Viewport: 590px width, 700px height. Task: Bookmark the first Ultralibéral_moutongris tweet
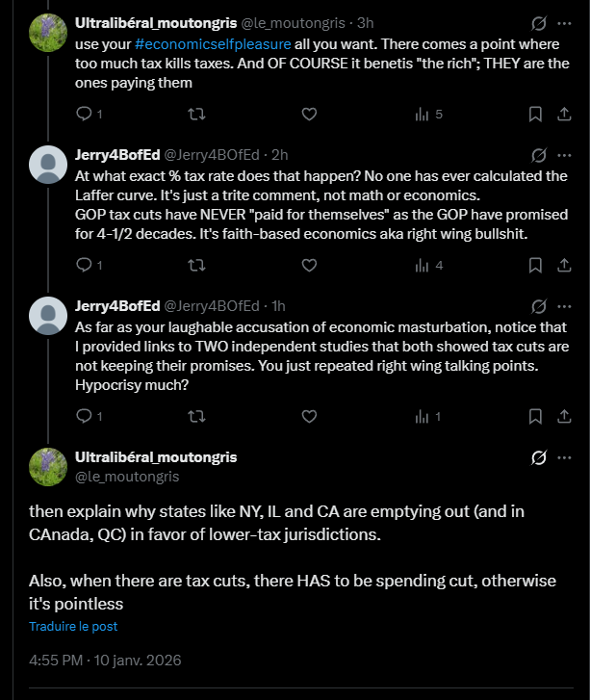coord(536,114)
